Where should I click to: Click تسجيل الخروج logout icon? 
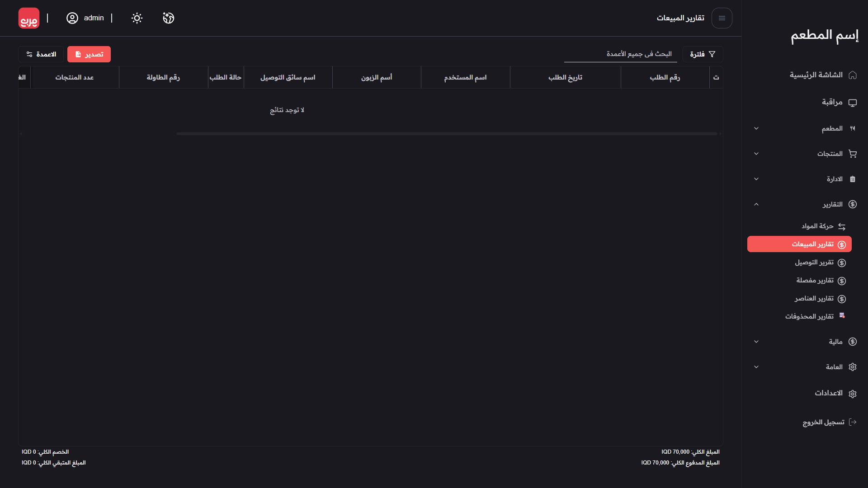pyautogui.click(x=853, y=422)
